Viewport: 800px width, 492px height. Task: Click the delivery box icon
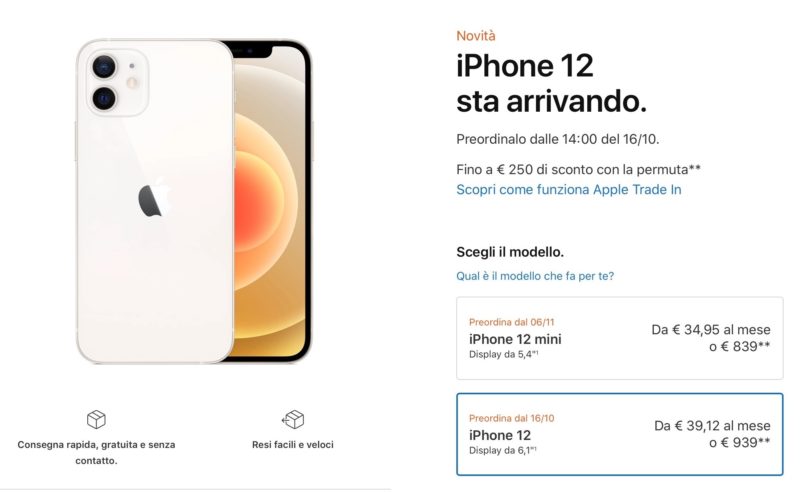tap(96, 420)
